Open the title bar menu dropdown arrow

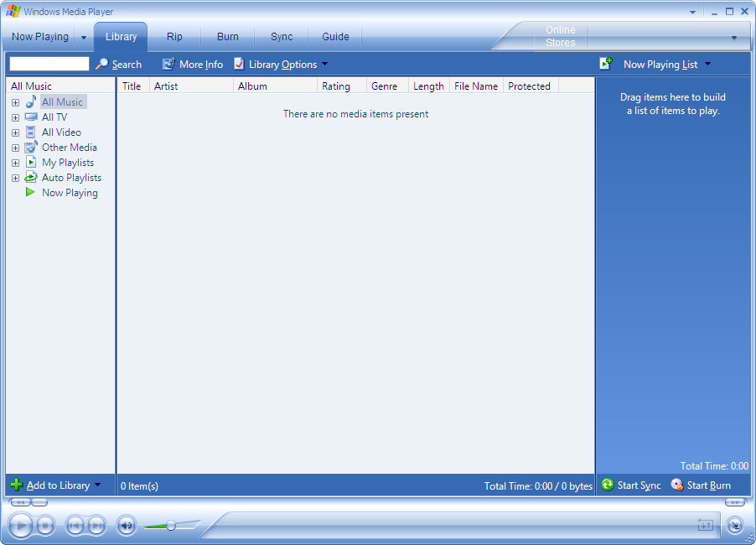pyautogui.click(x=692, y=12)
